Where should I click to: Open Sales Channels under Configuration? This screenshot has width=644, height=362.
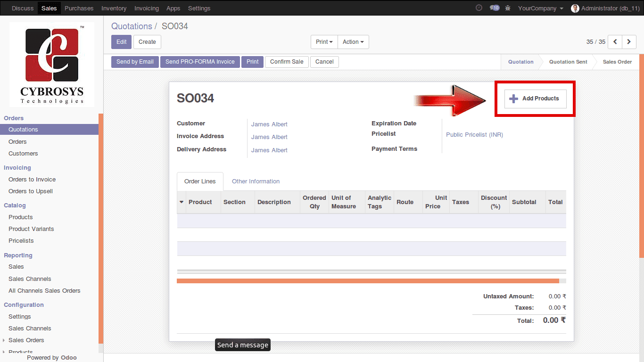point(30,329)
